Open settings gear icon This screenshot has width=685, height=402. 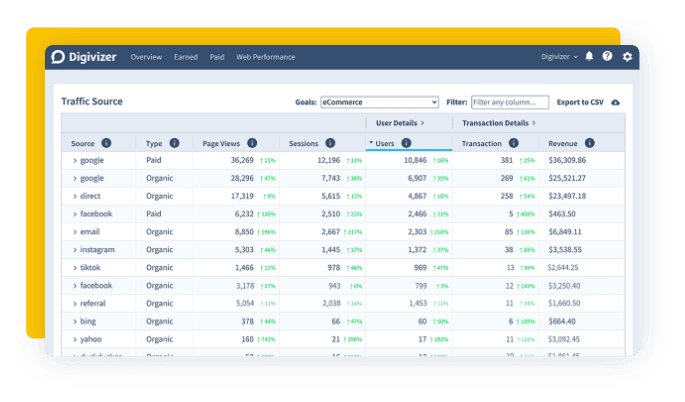point(627,57)
